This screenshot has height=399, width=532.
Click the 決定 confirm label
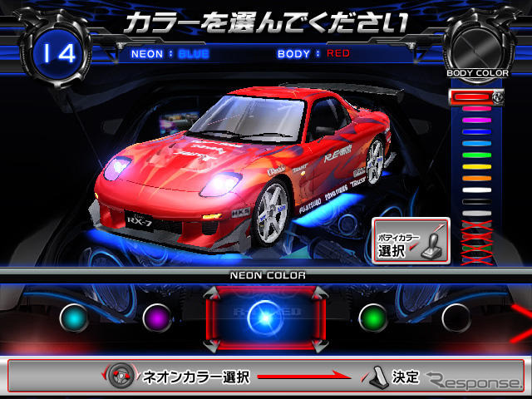click(x=406, y=377)
